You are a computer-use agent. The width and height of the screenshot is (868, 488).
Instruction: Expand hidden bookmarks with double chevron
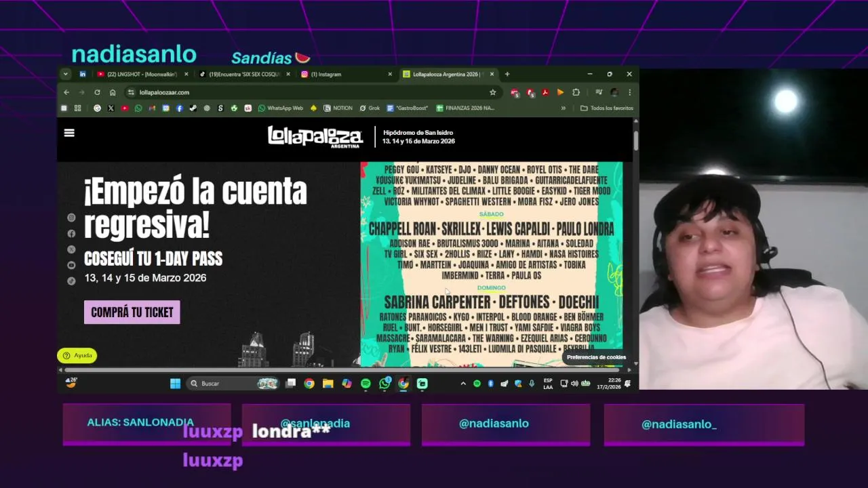click(563, 108)
